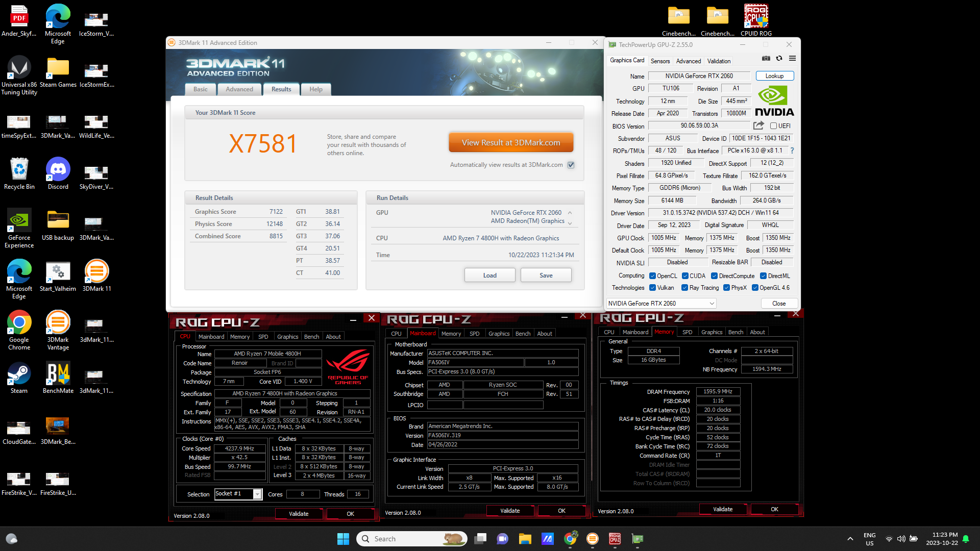
Task: Open the Start_Valheim desktop icon
Action: [x=58, y=276]
